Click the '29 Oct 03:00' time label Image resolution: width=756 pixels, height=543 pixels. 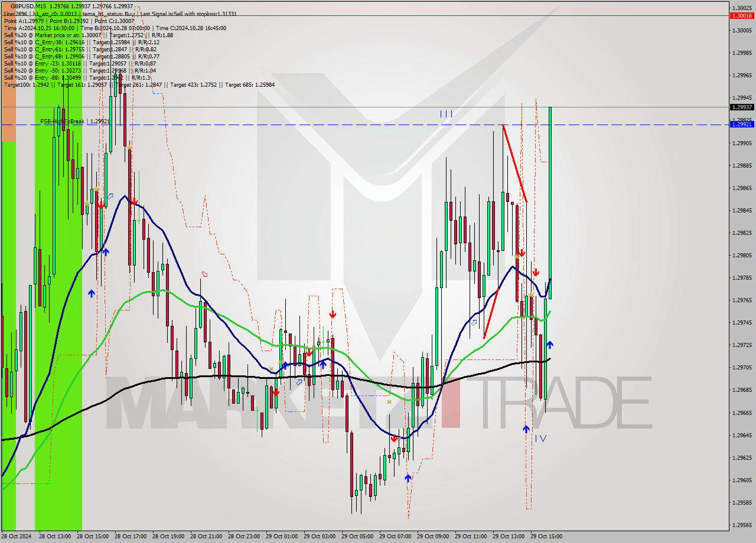[x=320, y=537]
